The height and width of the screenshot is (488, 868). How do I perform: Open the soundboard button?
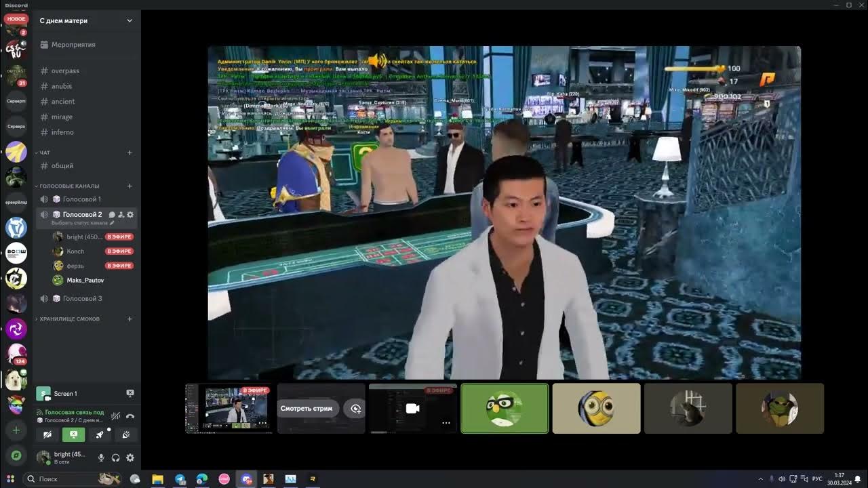125,434
